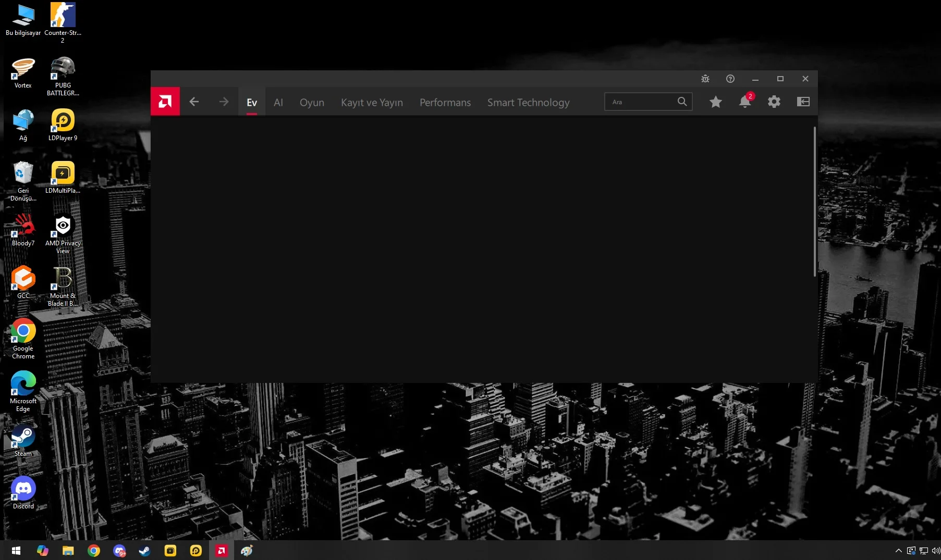The image size is (941, 560).
Task: Open the Oyun tab
Action: coord(312,102)
